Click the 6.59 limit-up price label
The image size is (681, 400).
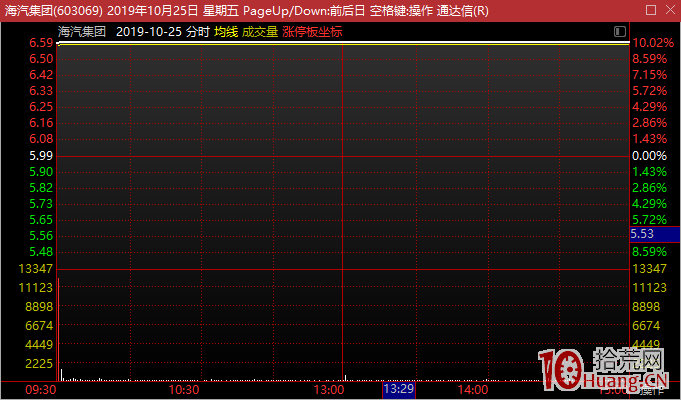point(41,43)
